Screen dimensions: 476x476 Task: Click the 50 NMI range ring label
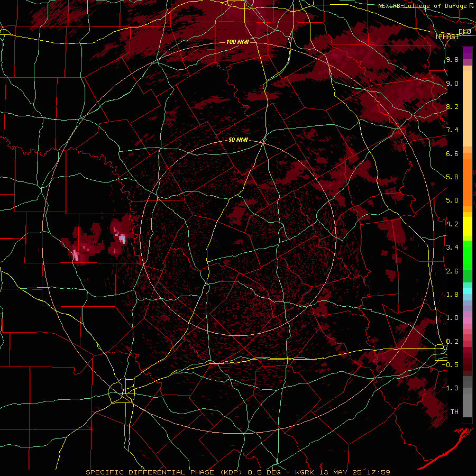click(239, 140)
